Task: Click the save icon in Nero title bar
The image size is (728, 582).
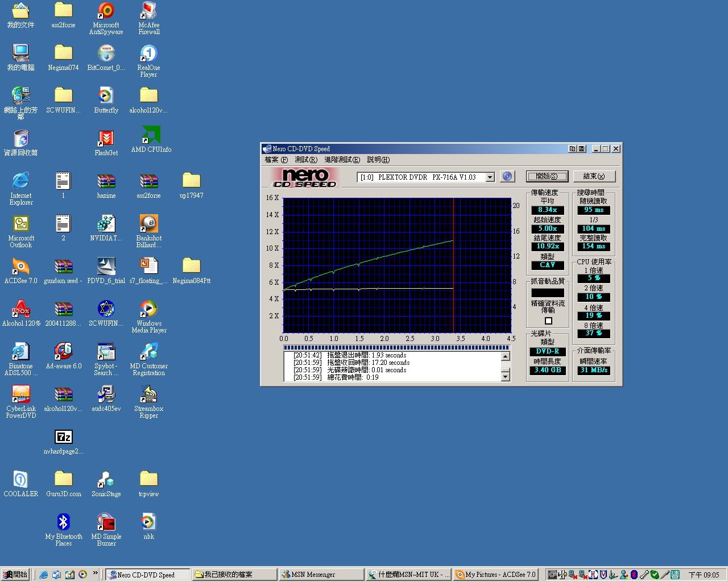Action: click(581, 149)
